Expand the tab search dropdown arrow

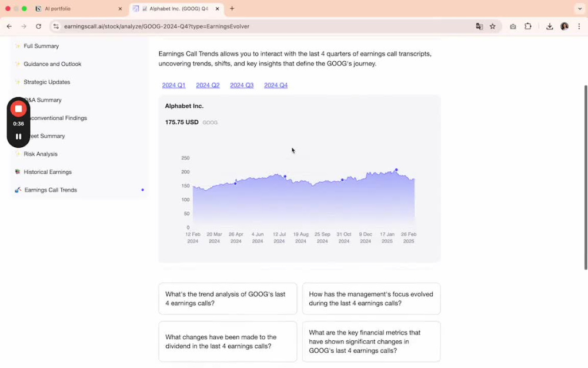click(x=580, y=8)
